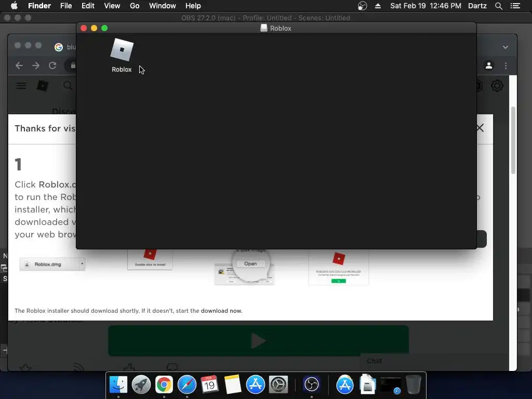Open Safari from the Dock

187,384
